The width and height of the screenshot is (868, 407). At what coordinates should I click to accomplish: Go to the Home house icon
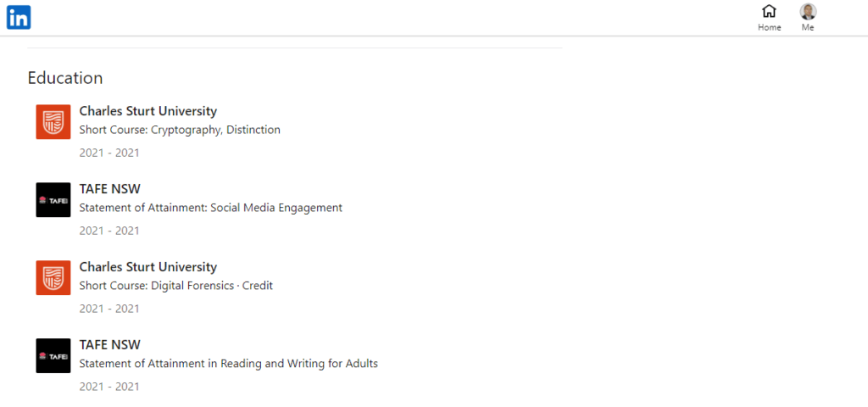[x=769, y=12]
